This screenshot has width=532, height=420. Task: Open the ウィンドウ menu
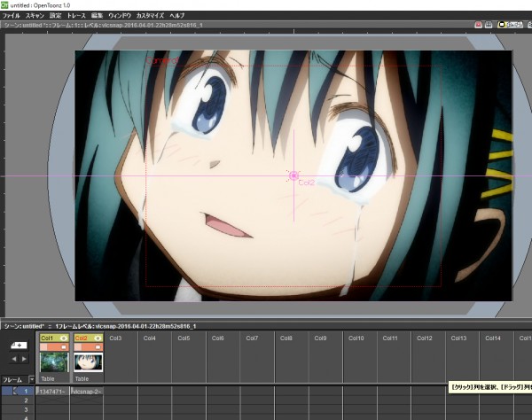pyautogui.click(x=120, y=16)
